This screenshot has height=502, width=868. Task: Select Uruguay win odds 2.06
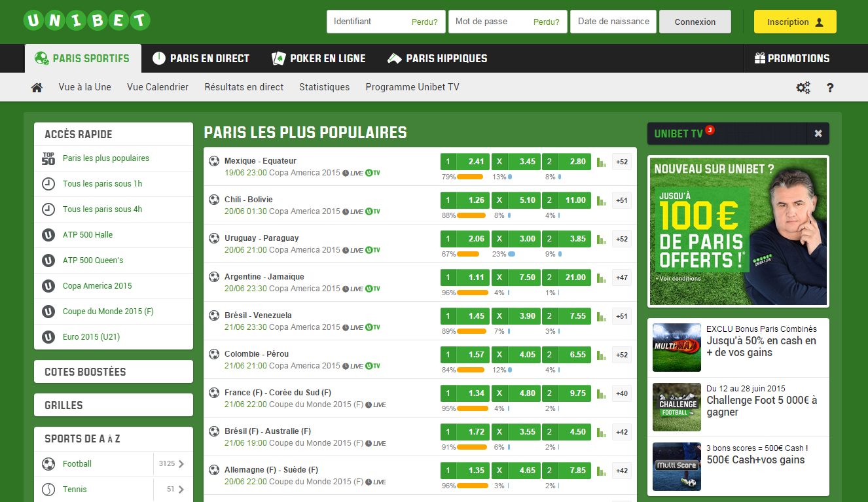[465, 239]
